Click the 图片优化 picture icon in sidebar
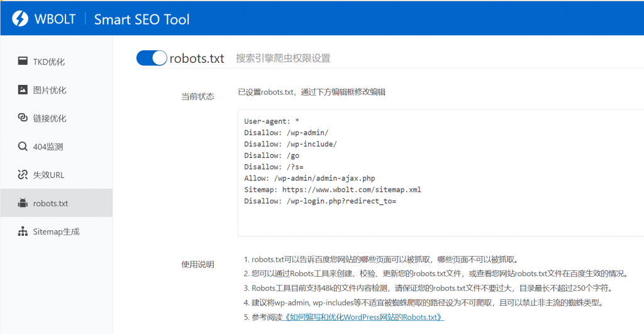Image resolution: width=644 pixels, height=334 pixels. tap(23, 89)
